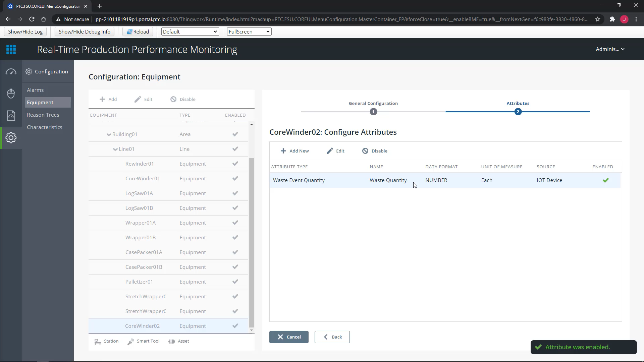
Task: Click the Disable icon in equipment toolbar
Action: pyautogui.click(x=173, y=99)
